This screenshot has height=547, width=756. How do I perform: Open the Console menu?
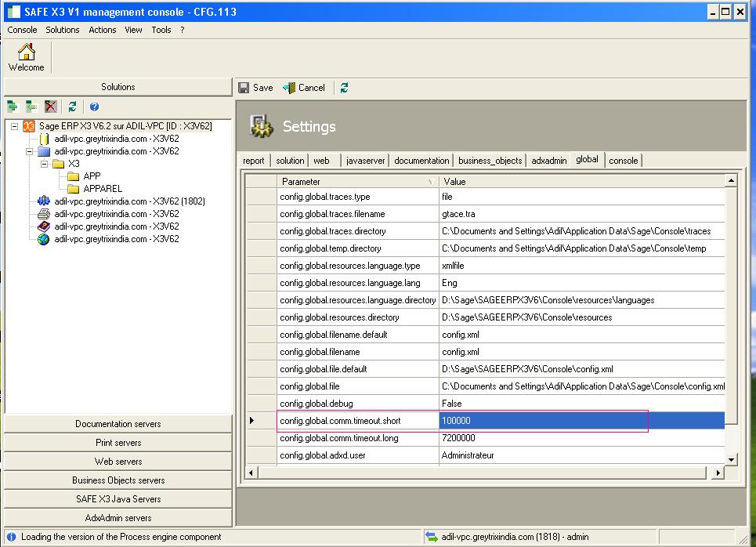pos(22,30)
